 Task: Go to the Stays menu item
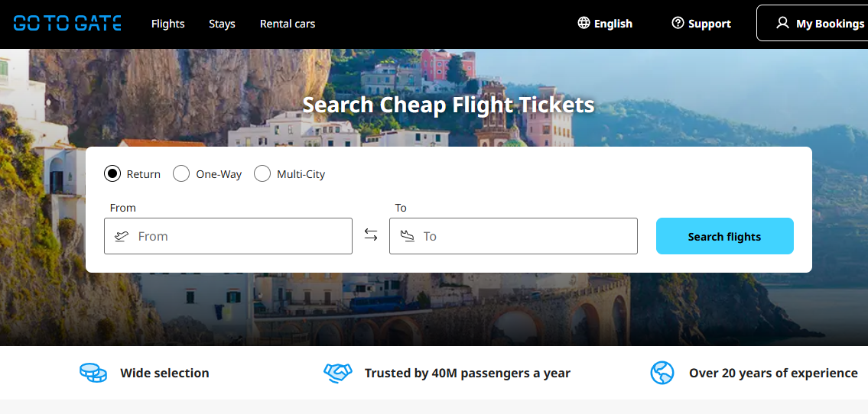(x=222, y=24)
